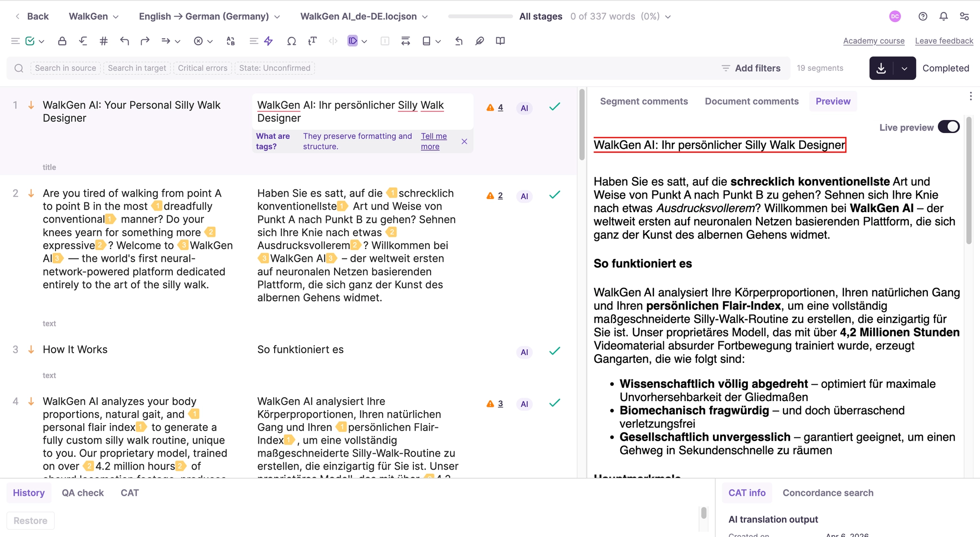The width and height of the screenshot is (980, 537).
Task: Click the green confirm checkbox icon in toolbar
Action: coord(30,41)
